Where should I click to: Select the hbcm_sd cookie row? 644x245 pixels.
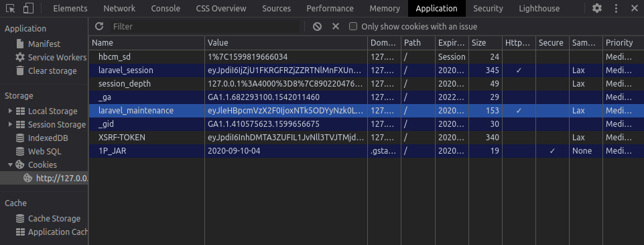367,57
